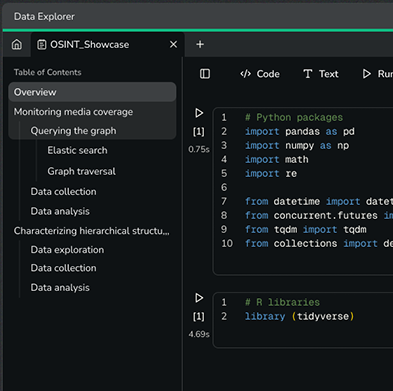
Task: Jump to Graph traversal section
Action: coord(82,171)
